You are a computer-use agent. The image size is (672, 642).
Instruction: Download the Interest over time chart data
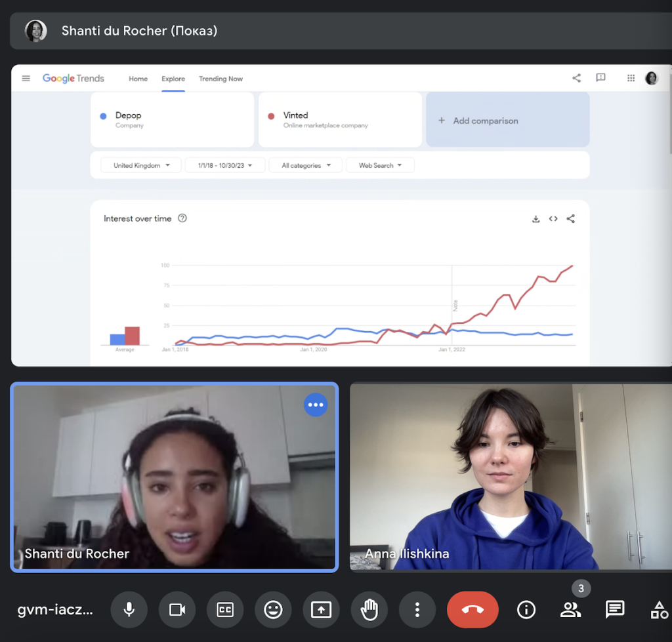pos(535,219)
